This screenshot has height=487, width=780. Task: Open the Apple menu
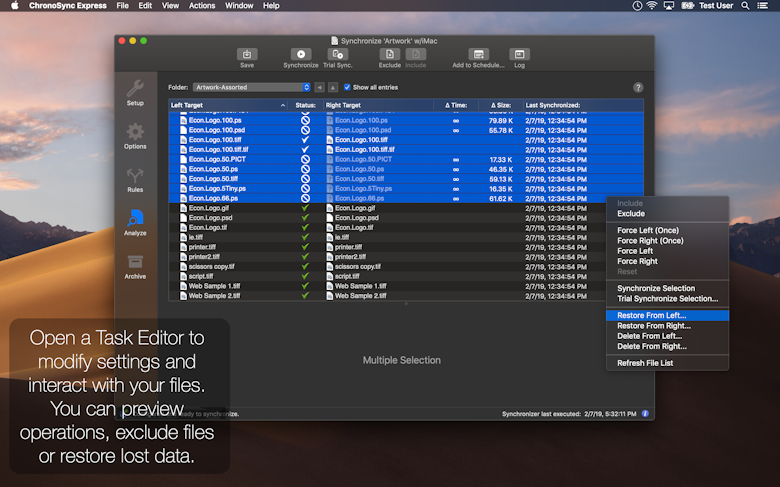[x=14, y=5]
